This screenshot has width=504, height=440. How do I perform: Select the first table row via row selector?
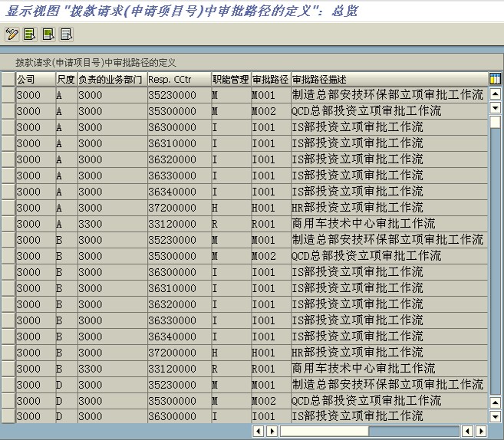click(x=8, y=95)
